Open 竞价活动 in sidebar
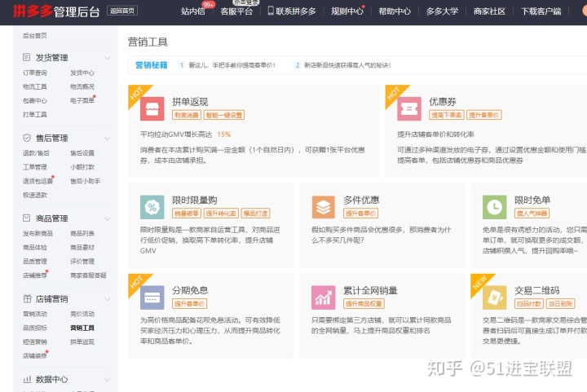This screenshot has height=392, width=587. 82,314
